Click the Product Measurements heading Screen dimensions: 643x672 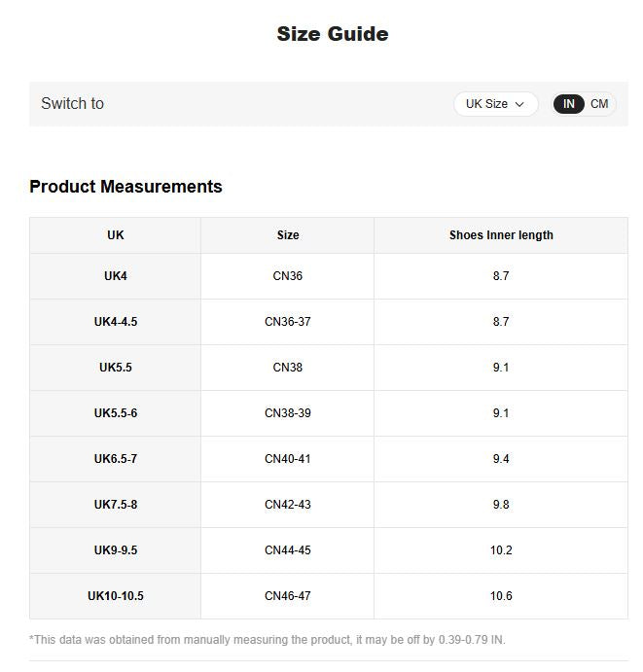[125, 187]
